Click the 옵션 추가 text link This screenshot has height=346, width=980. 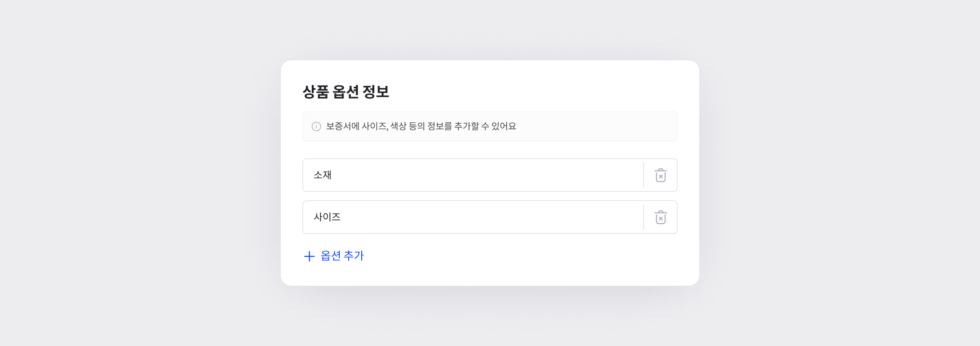(342, 256)
